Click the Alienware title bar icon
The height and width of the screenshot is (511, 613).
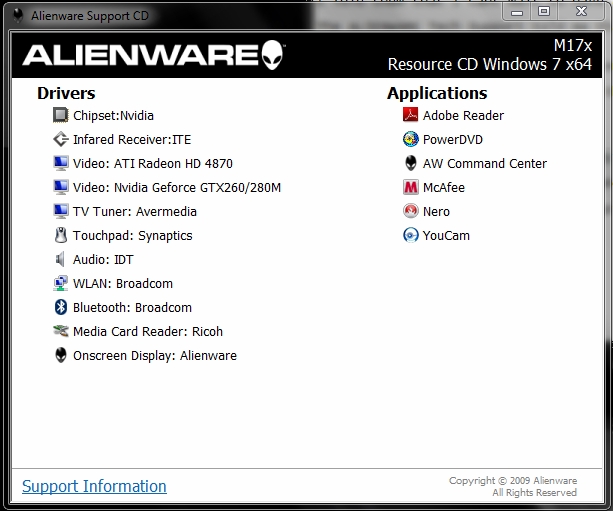[18, 16]
